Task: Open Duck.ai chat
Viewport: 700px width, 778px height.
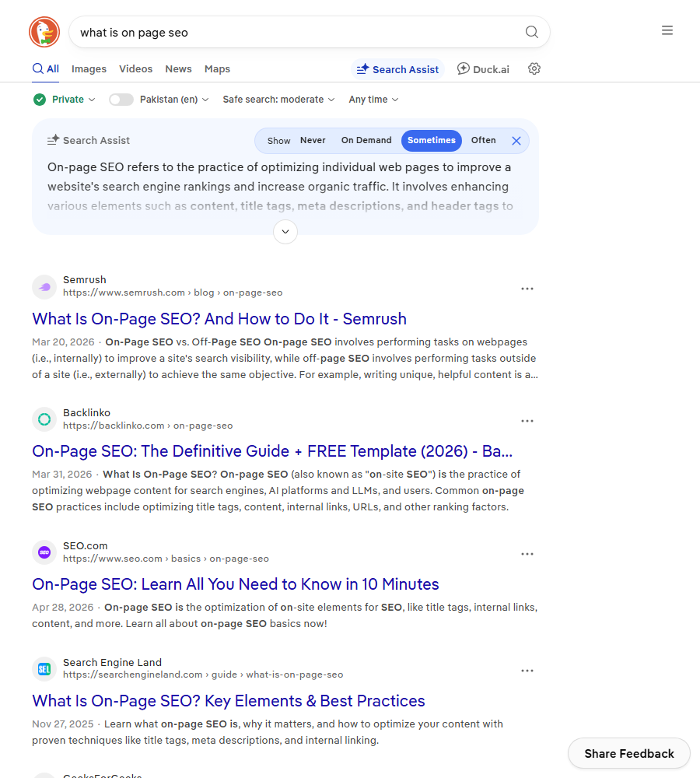Action: pyautogui.click(x=483, y=69)
